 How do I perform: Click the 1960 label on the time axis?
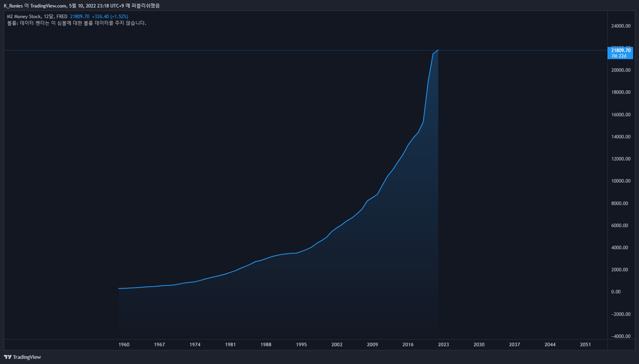click(x=124, y=345)
